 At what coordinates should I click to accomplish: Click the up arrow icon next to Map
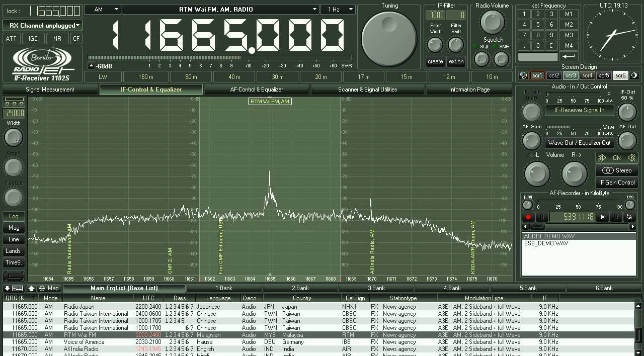[x=31, y=288]
